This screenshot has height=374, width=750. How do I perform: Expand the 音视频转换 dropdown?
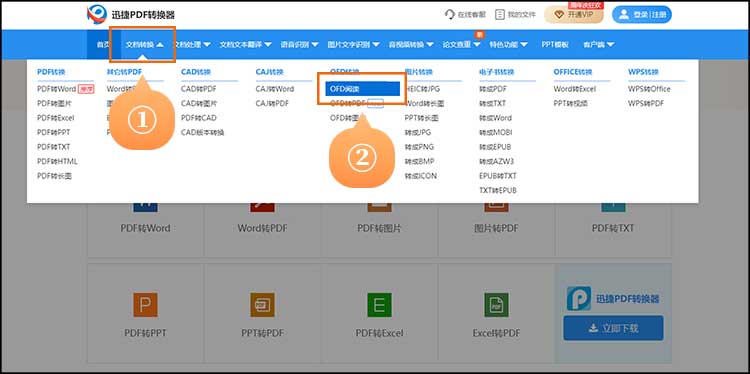(411, 44)
